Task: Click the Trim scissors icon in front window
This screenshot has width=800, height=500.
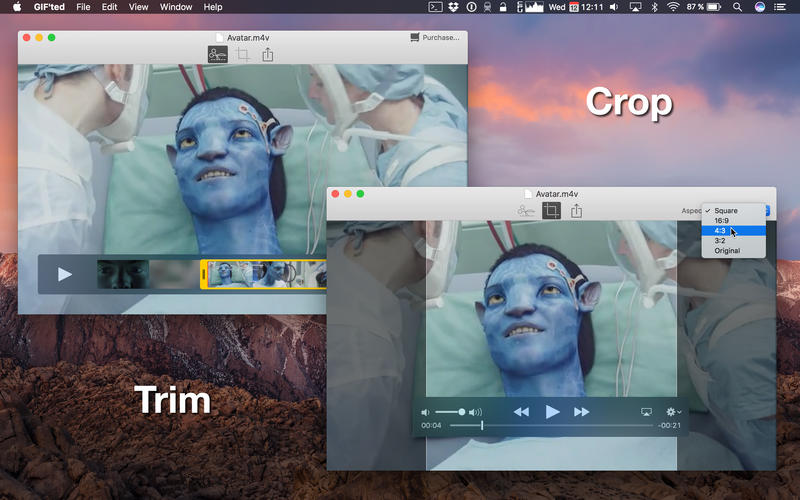Action: (x=526, y=210)
